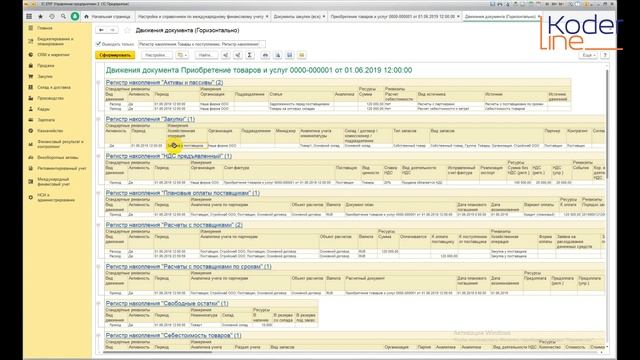Open the report variants dropdown button
The height and width of the screenshot is (360, 640).
[182, 55]
